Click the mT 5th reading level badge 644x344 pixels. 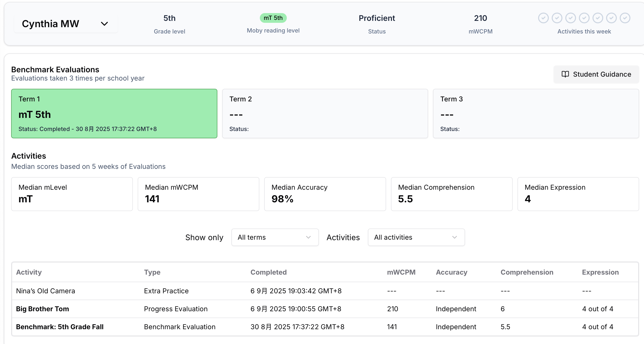(273, 18)
